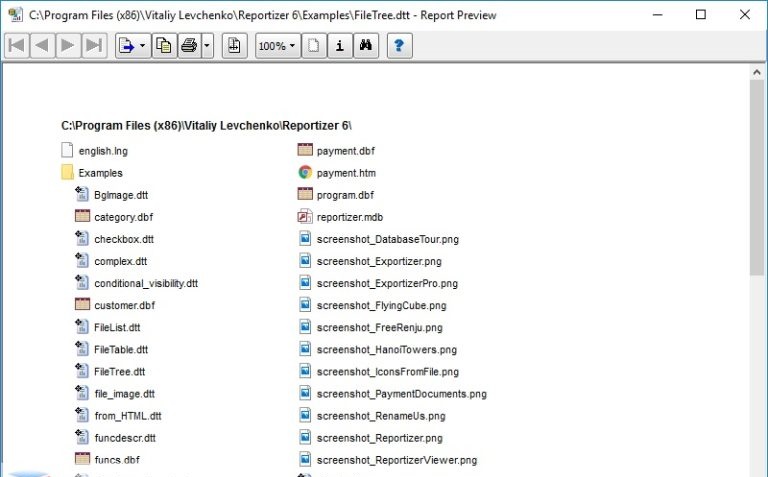Go to next page arrow

68,46
